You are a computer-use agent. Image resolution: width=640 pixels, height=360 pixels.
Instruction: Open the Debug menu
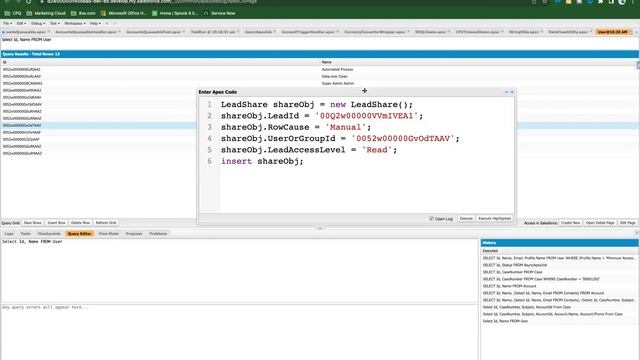pos(38,23)
